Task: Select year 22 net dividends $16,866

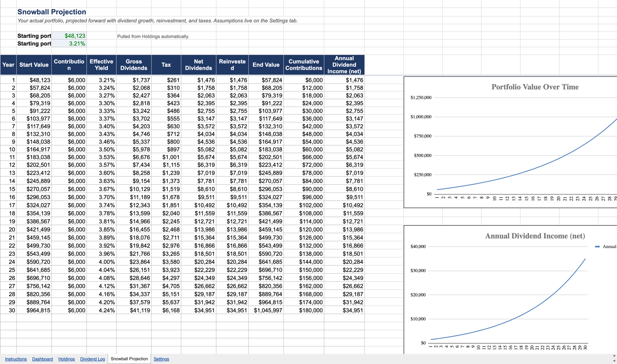Action: coord(199,246)
